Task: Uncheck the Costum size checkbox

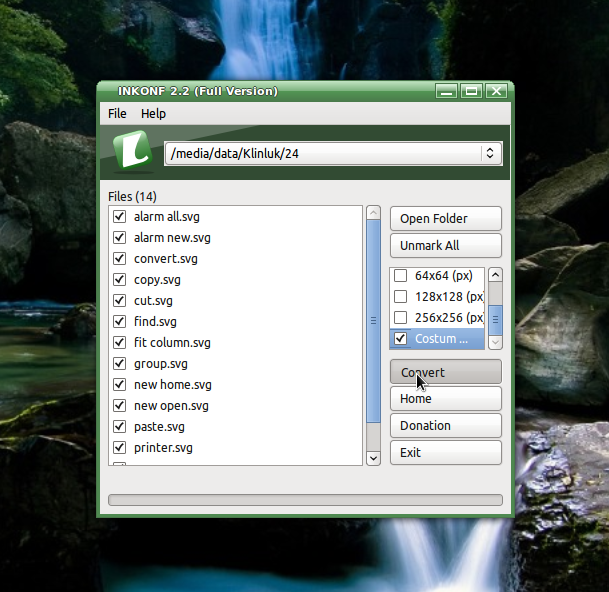Action: pos(400,338)
